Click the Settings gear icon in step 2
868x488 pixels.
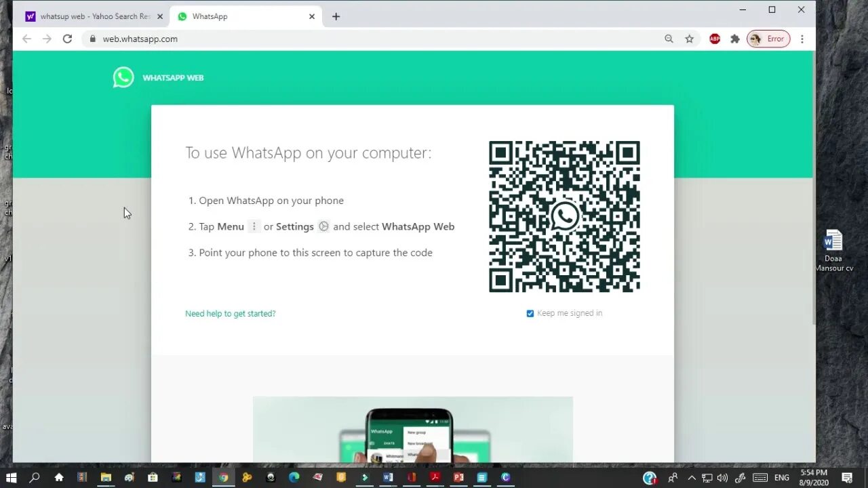[323, 226]
